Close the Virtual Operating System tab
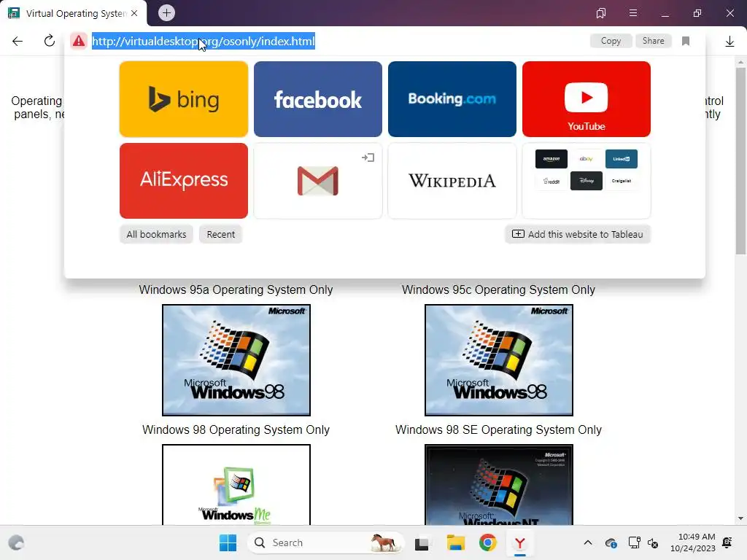 click(134, 13)
